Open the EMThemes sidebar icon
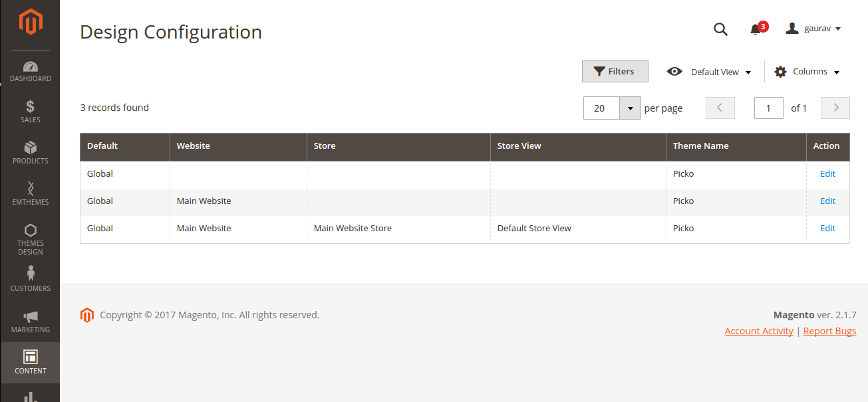 [31, 189]
